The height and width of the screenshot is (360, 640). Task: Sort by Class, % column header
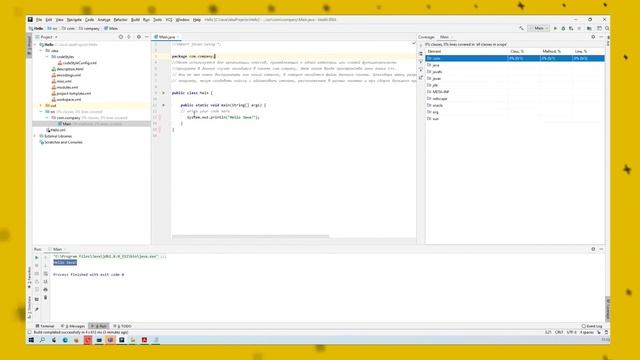click(x=524, y=51)
